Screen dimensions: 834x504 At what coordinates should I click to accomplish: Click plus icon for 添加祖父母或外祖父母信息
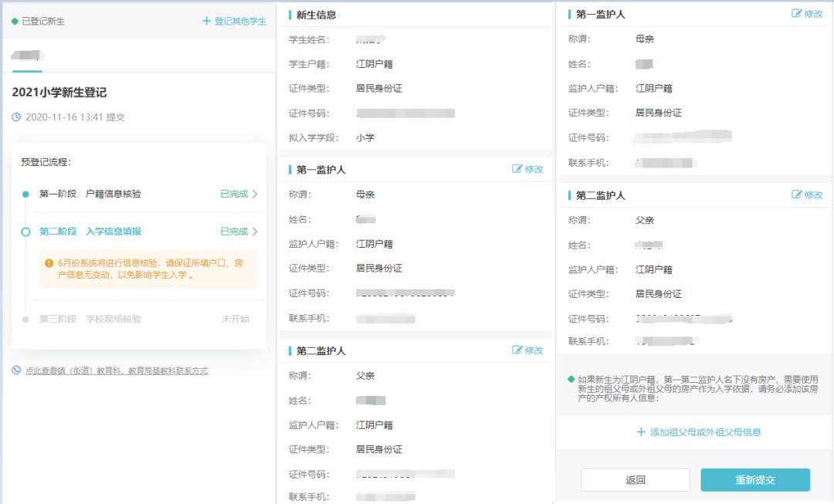[x=641, y=432]
